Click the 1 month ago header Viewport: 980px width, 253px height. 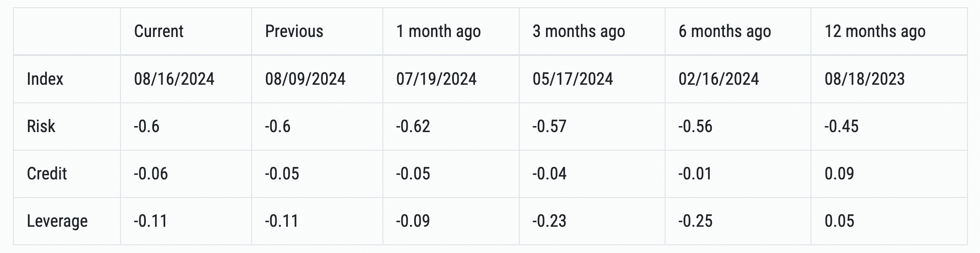pyautogui.click(x=438, y=31)
